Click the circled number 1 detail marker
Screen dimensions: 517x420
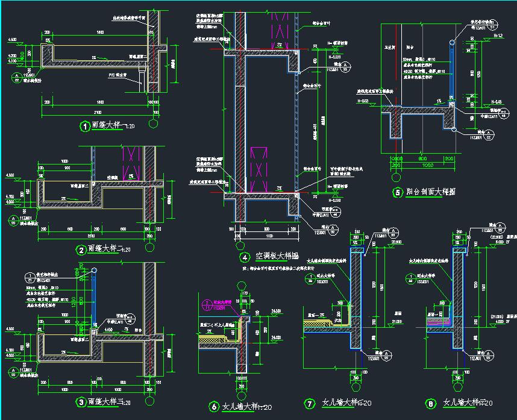click(85, 127)
